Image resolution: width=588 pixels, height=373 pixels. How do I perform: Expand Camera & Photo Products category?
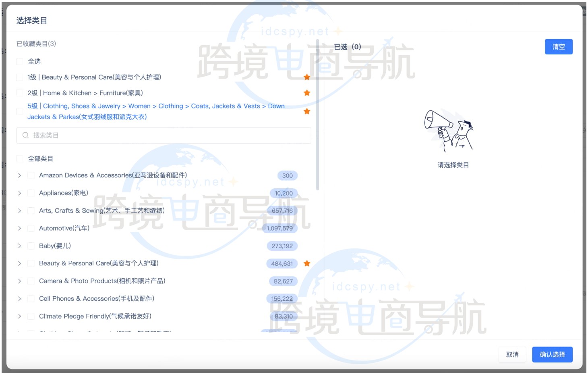19,281
